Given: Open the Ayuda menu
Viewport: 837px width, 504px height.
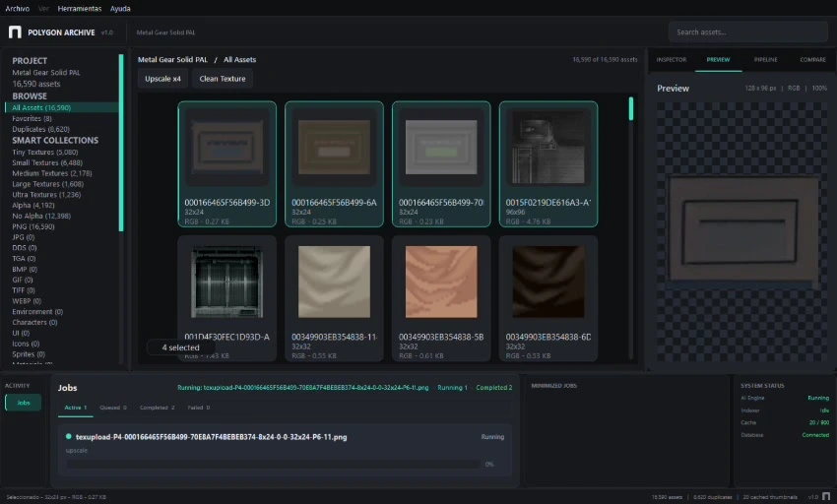Looking at the screenshot, I should (x=120, y=9).
